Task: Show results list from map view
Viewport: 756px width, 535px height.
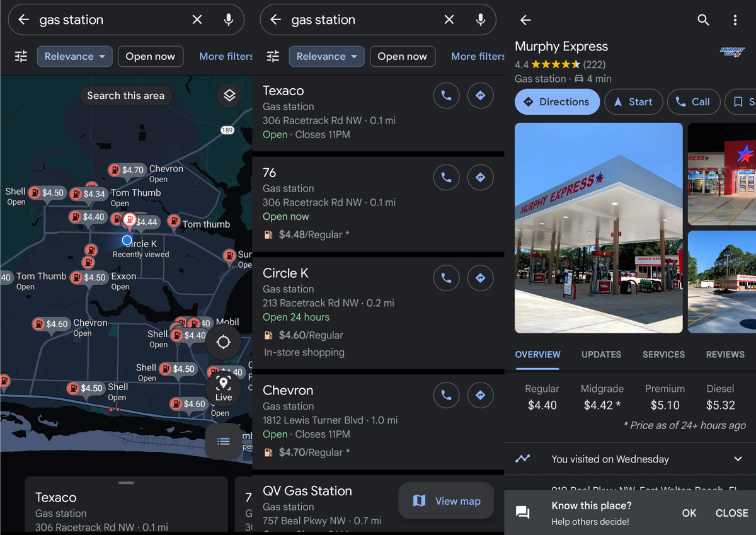Action: pos(224,441)
